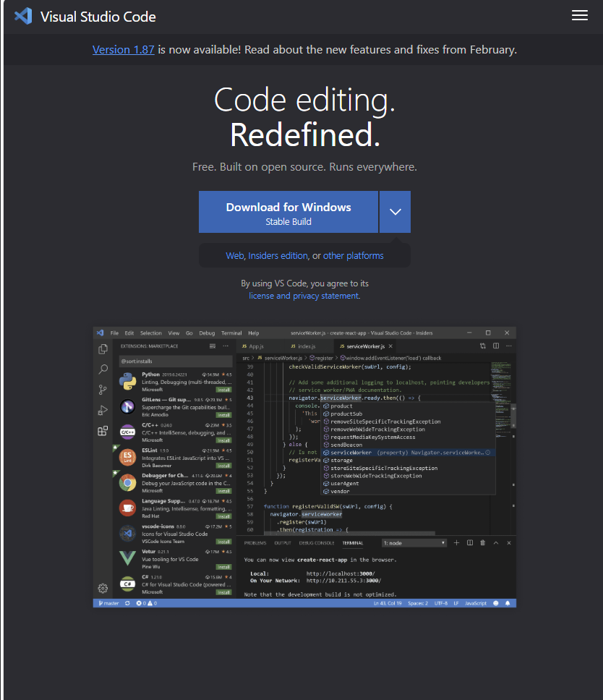Viewport: 603px width, 700px height.
Task: Click the Search magnifier icon in activity bar
Action: pyautogui.click(x=103, y=370)
